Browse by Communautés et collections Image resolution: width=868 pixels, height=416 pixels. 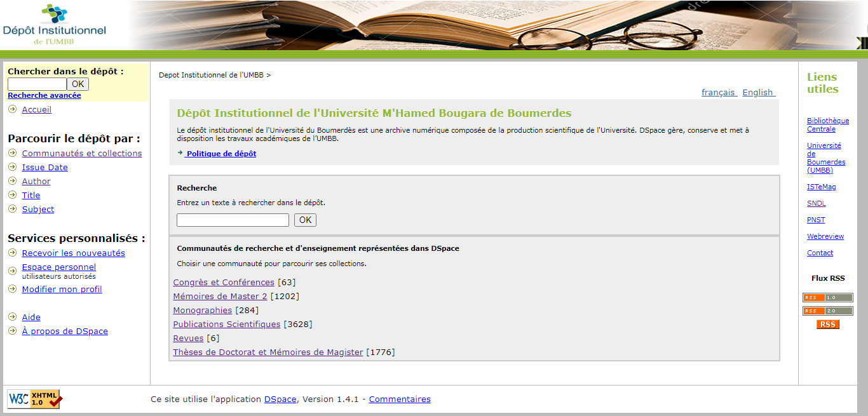coord(82,153)
